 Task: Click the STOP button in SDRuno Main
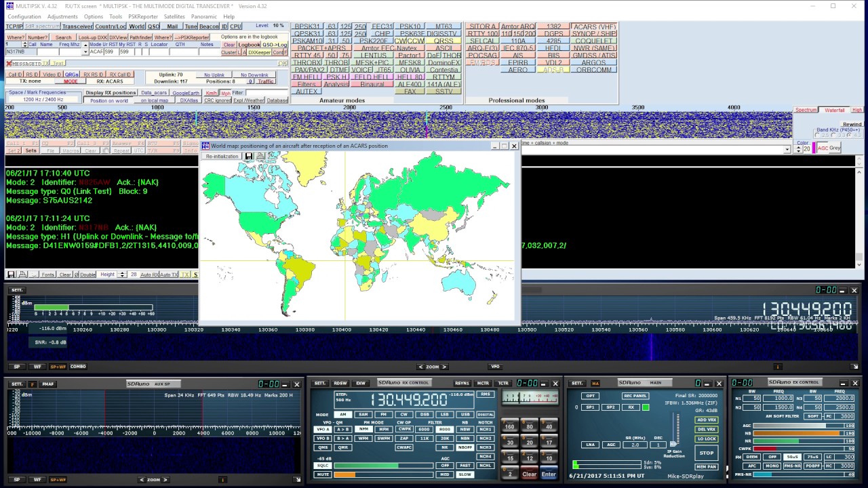point(707,453)
